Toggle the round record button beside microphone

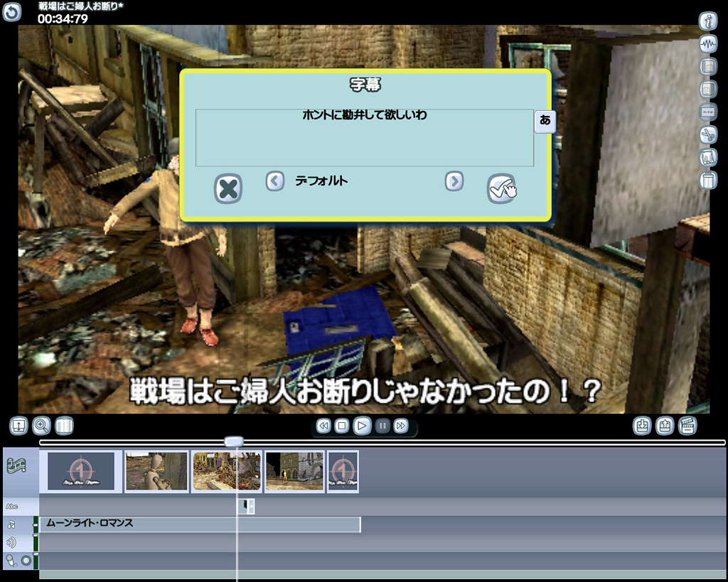(26, 561)
